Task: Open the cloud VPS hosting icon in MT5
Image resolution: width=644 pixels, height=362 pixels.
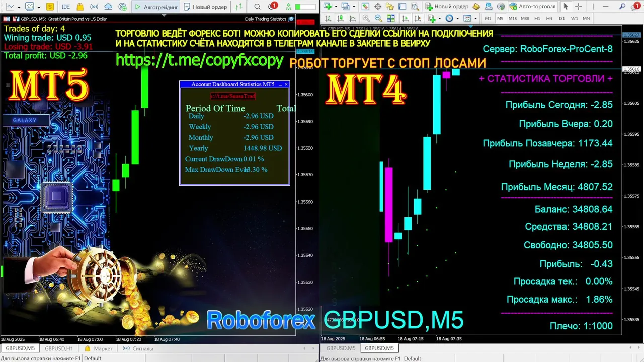Action: pyautogui.click(x=108, y=7)
